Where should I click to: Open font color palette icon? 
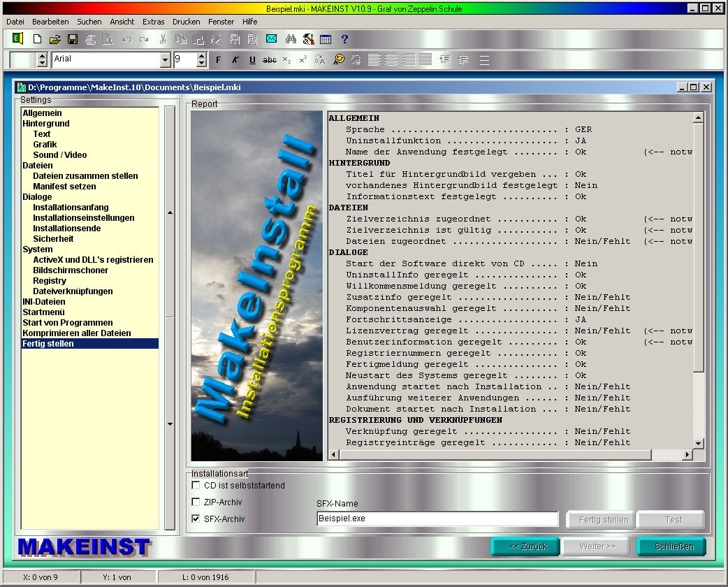click(339, 59)
